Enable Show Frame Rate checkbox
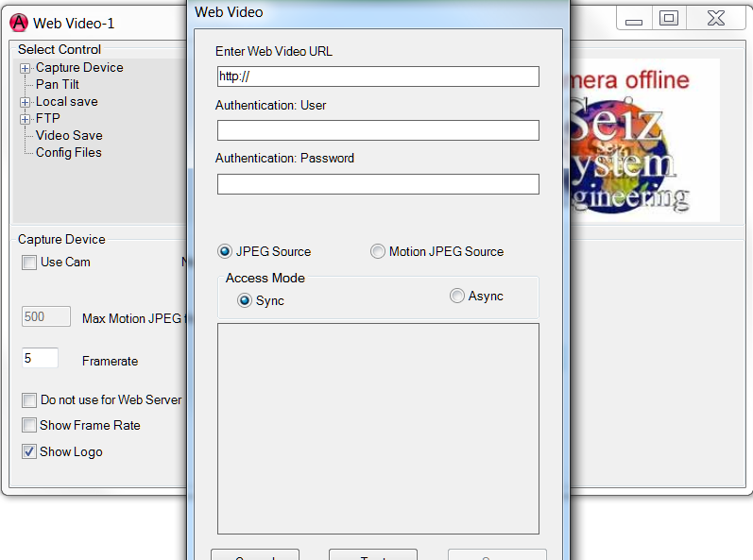This screenshot has height=560, width=753. click(x=29, y=425)
